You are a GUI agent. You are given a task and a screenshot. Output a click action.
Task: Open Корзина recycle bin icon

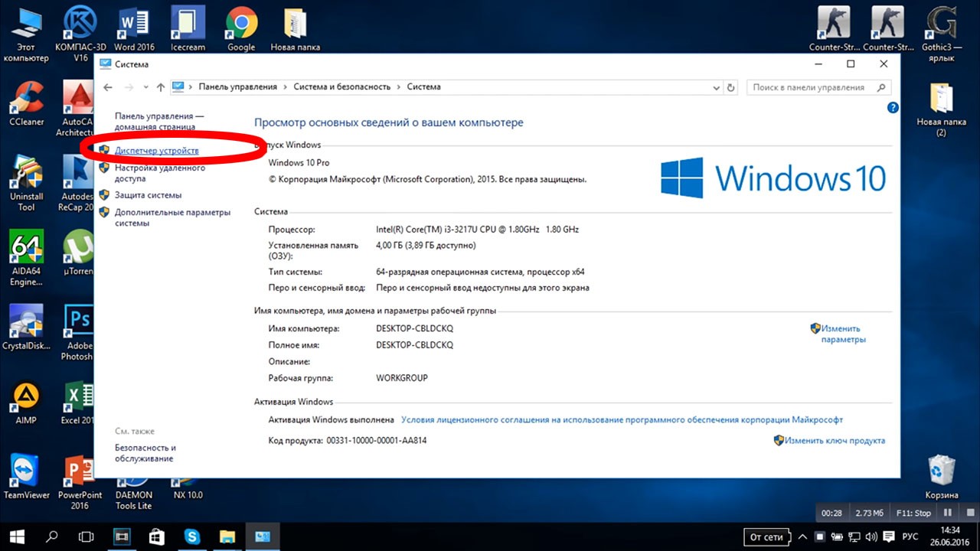(941, 477)
